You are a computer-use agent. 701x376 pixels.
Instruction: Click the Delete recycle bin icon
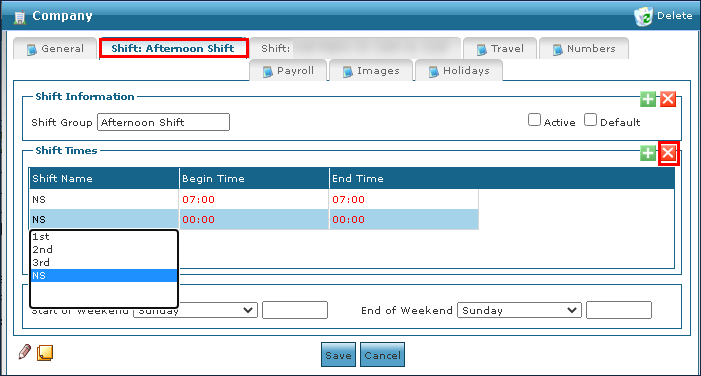tap(643, 16)
